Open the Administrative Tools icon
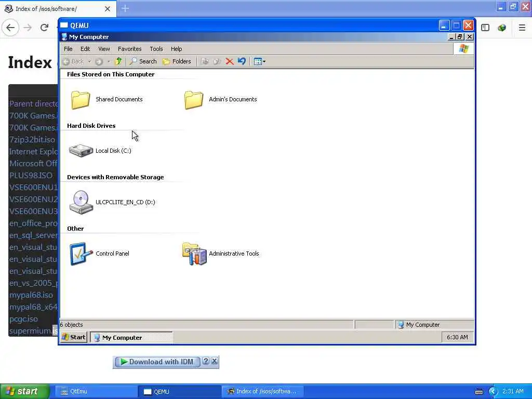532x399 pixels. pyautogui.click(x=194, y=254)
